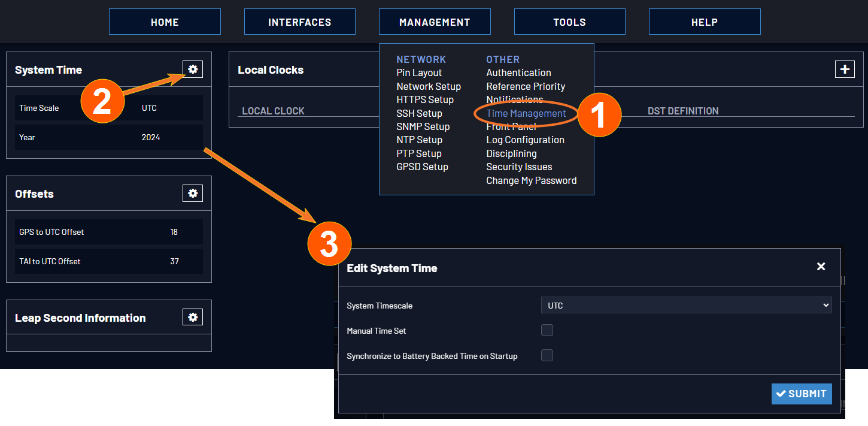Choose Disciplining from the menu
Screen dimensions: 868x426
[511, 153]
